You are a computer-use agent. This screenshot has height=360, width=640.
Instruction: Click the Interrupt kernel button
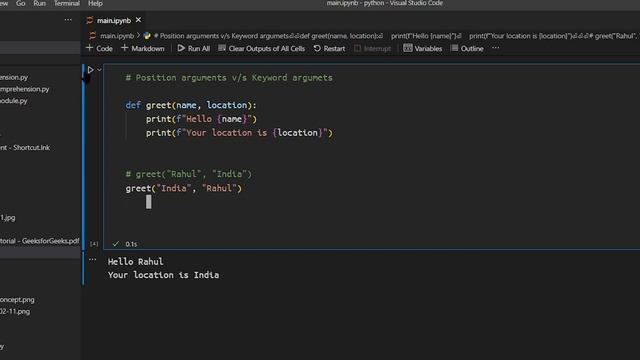pos(373,48)
